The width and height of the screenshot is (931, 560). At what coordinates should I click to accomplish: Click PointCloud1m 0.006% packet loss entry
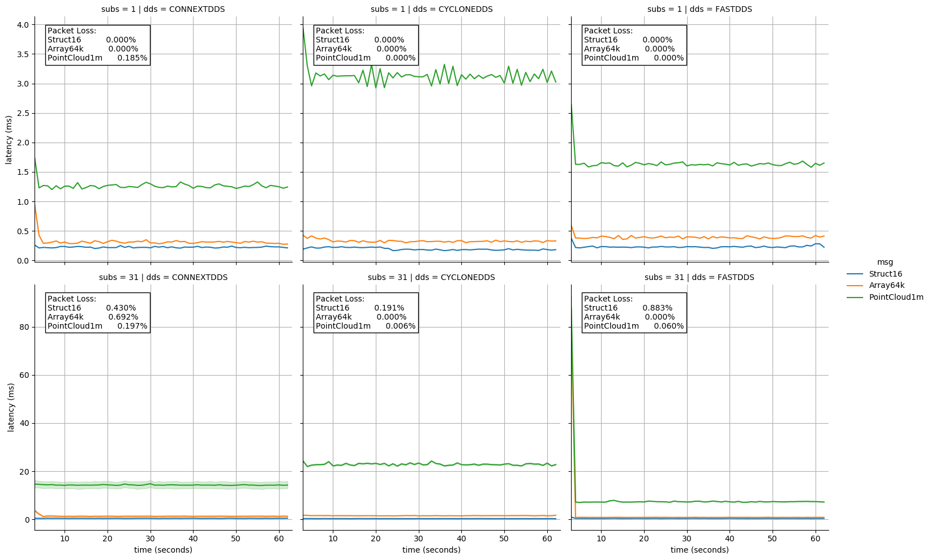(x=366, y=326)
